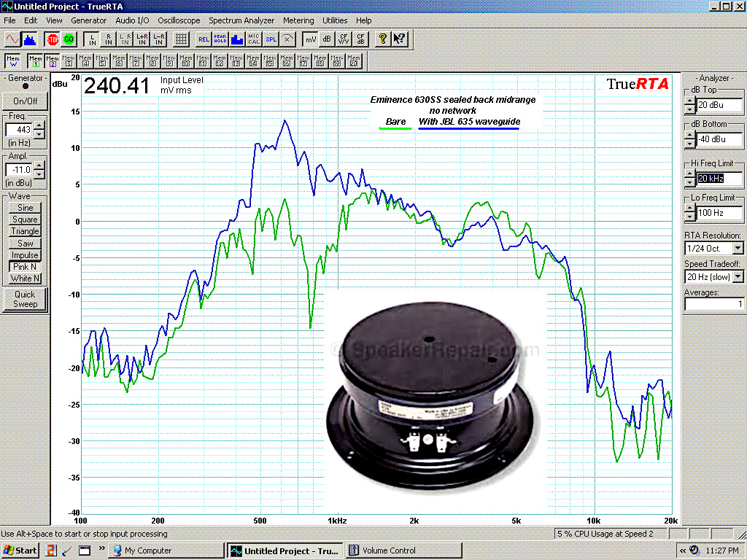Click the SPL icon
This screenshot has width=747, height=560.
(271, 39)
